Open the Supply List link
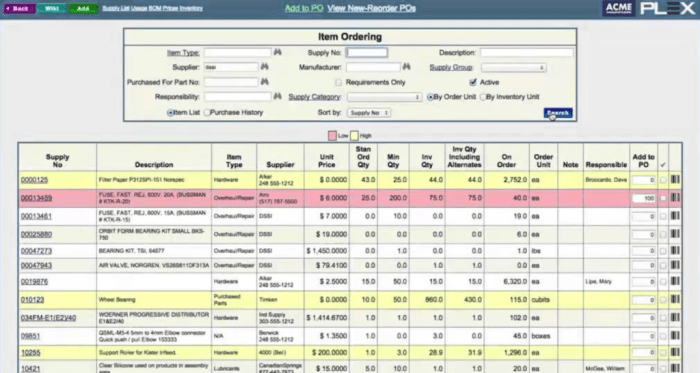This screenshot has width=700, height=373. coord(116,8)
